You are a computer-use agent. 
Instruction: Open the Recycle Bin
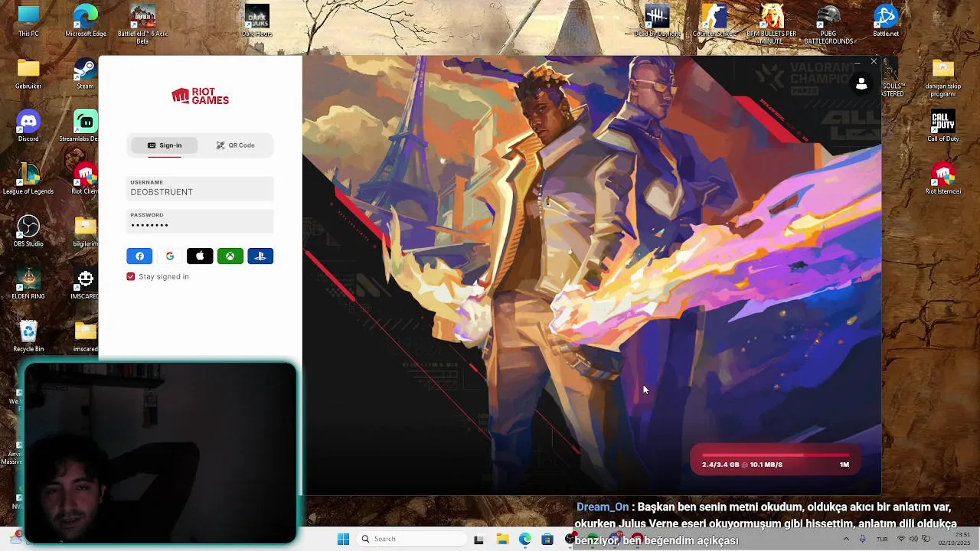(x=28, y=336)
